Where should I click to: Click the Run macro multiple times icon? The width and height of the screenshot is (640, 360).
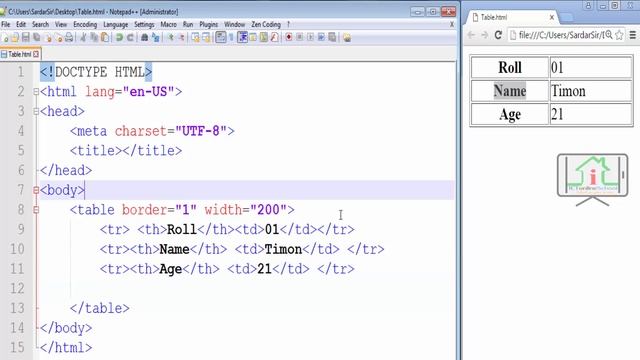pyautogui.click(x=321, y=38)
